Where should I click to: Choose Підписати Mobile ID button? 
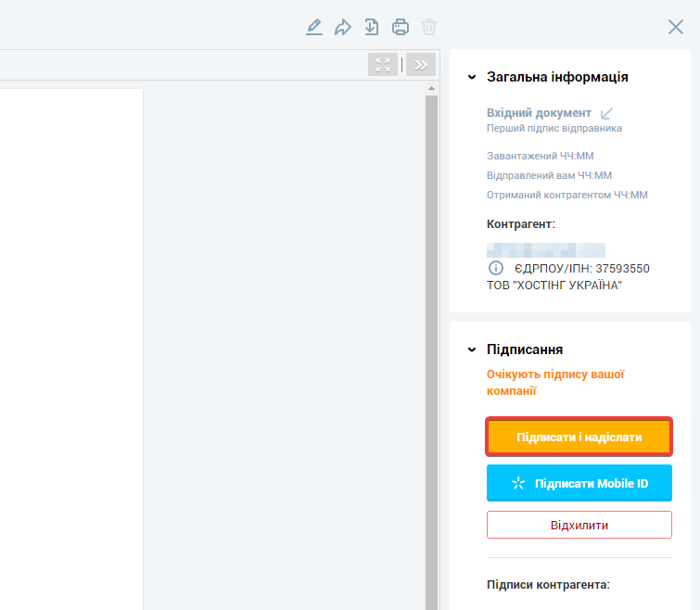click(579, 483)
